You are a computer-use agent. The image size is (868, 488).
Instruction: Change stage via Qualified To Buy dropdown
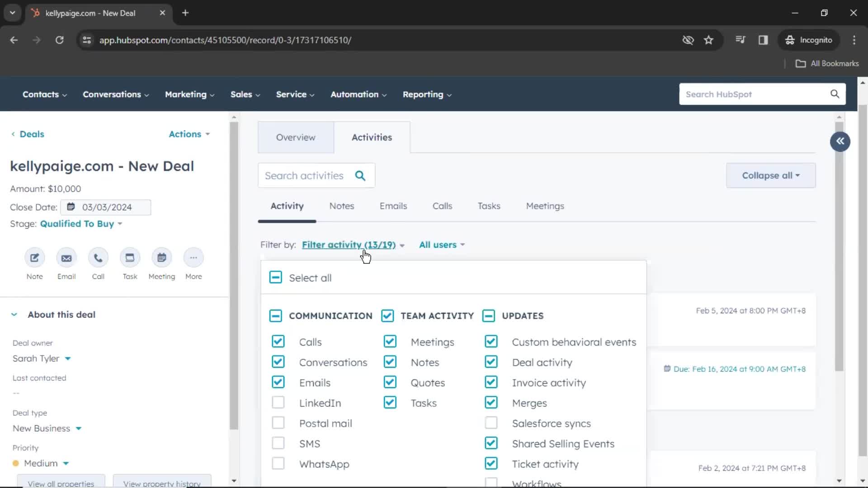pyautogui.click(x=81, y=224)
